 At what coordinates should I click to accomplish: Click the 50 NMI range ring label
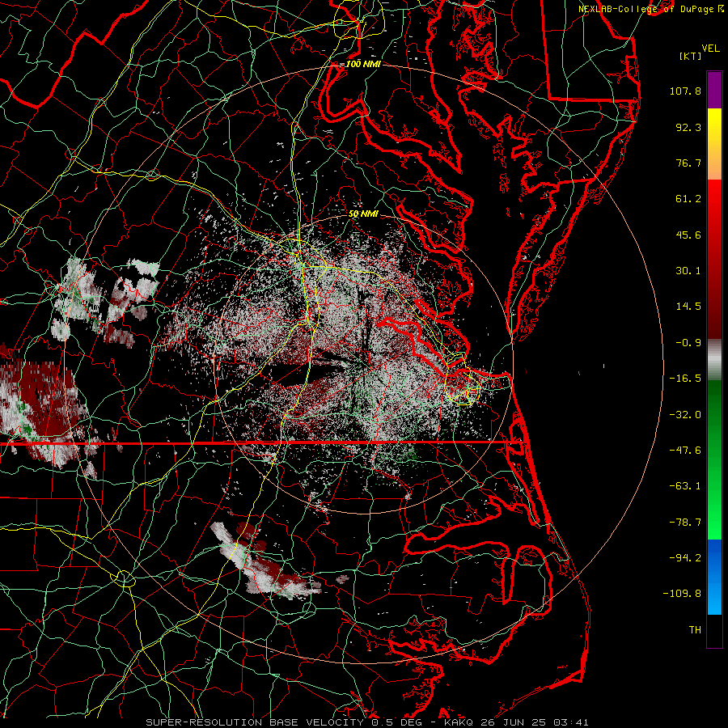363,214
